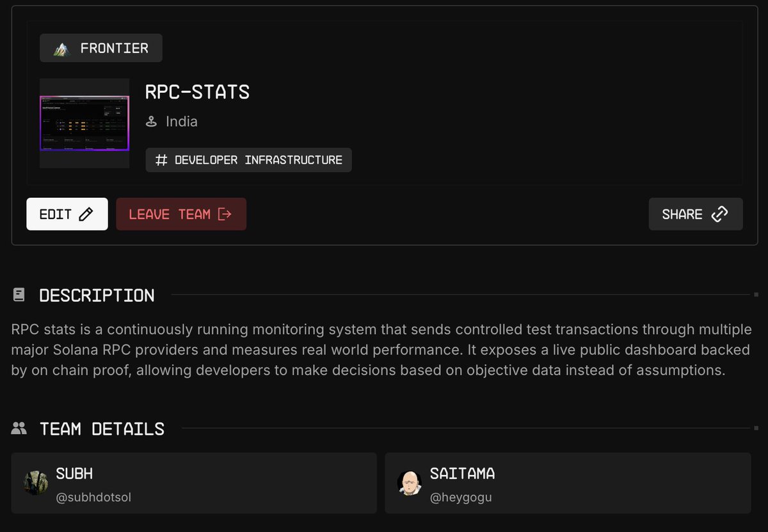Click the DESCRIPTION section heading
Image resolution: width=768 pixels, height=532 pixels.
click(x=97, y=295)
